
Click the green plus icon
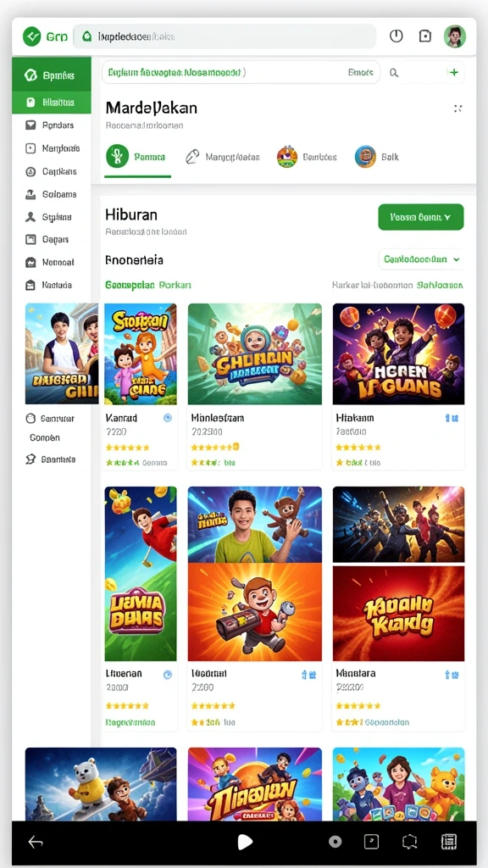pyautogui.click(x=454, y=72)
